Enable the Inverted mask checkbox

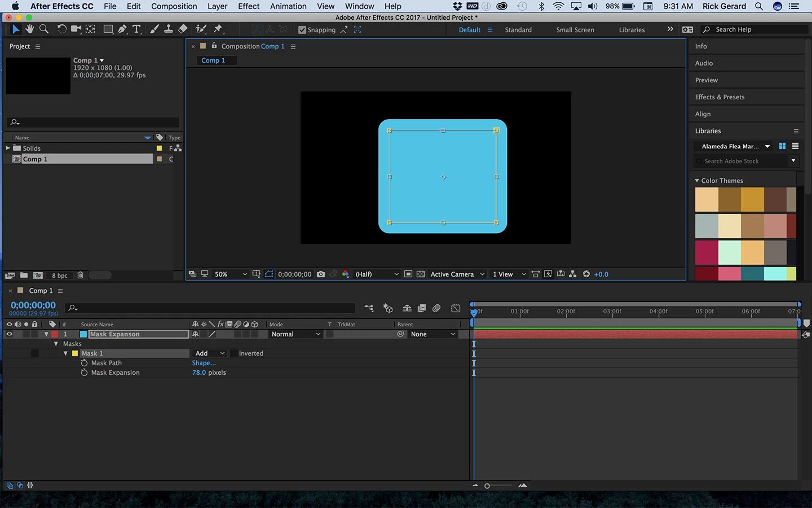click(233, 353)
